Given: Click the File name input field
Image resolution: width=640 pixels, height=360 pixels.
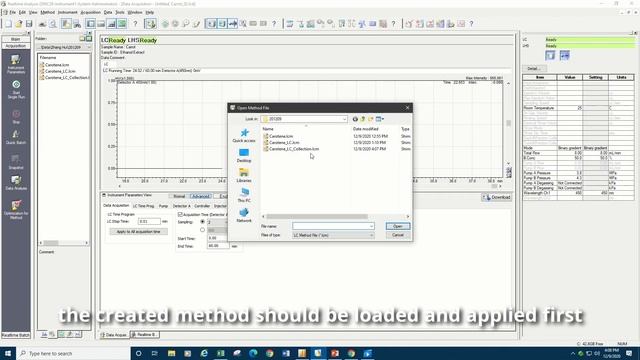Looking at the screenshot, I should coord(331,226).
